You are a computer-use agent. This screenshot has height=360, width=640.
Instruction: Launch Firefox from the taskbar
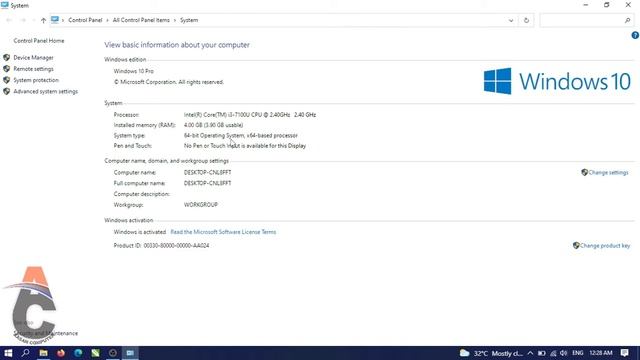coord(61,353)
